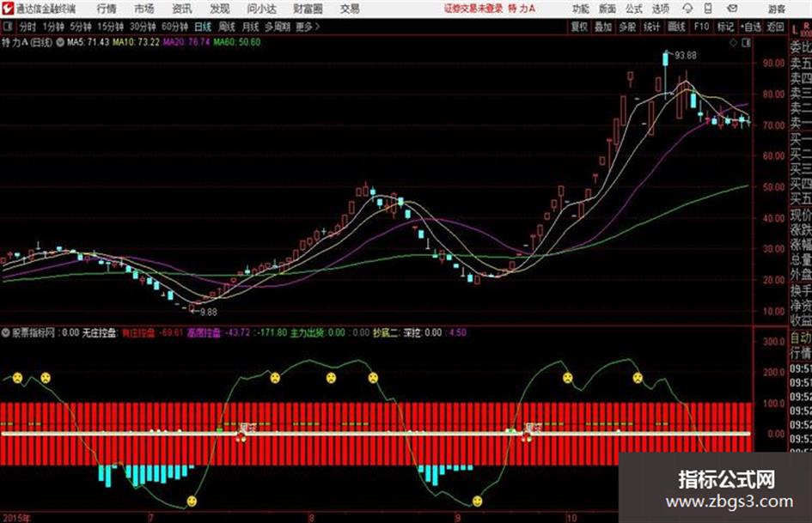The width and height of the screenshot is (812, 523).
Task: Click the purple MA20 indicator label
Action: pyautogui.click(x=186, y=42)
